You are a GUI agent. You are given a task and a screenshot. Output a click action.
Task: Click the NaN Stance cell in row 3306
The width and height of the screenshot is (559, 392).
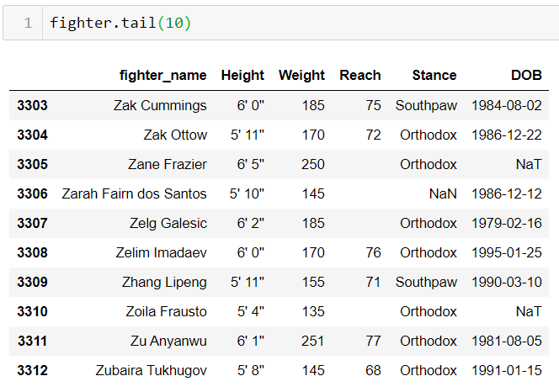pyautogui.click(x=443, y=193)
